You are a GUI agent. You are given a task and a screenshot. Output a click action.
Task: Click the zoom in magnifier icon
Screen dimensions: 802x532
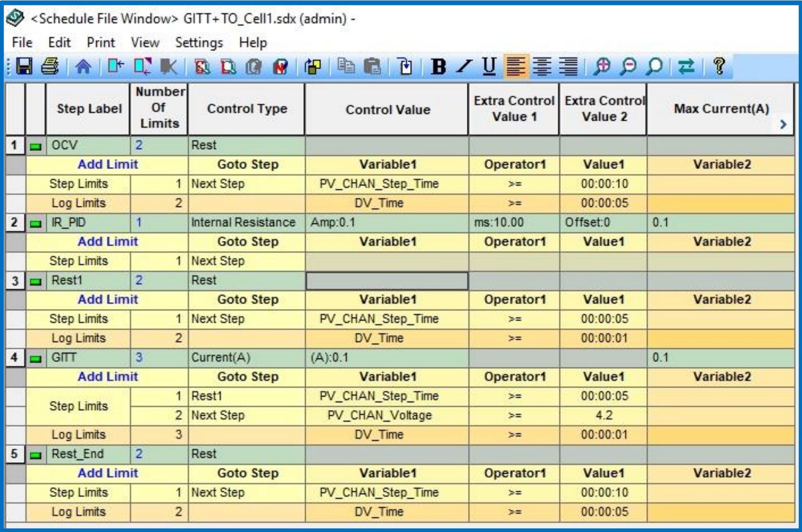coord(602,66)
